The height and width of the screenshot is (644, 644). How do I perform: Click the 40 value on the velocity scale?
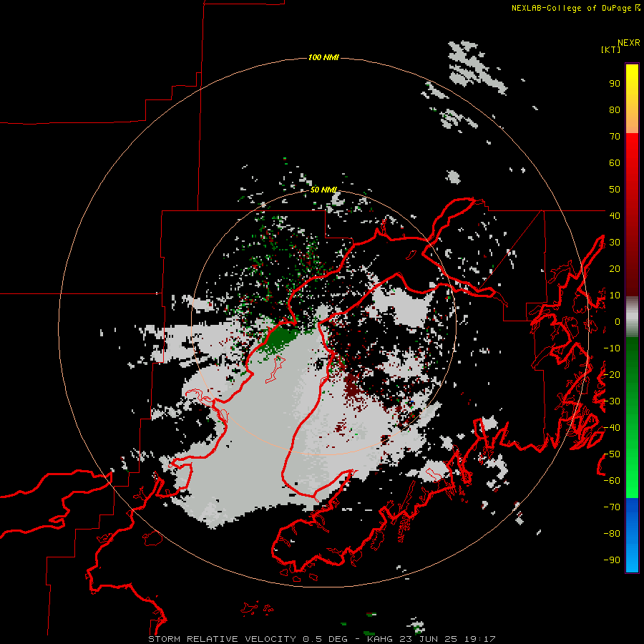[x=615, y=215]
